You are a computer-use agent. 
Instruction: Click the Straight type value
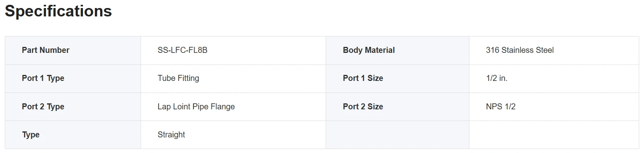tap(171, 135)
